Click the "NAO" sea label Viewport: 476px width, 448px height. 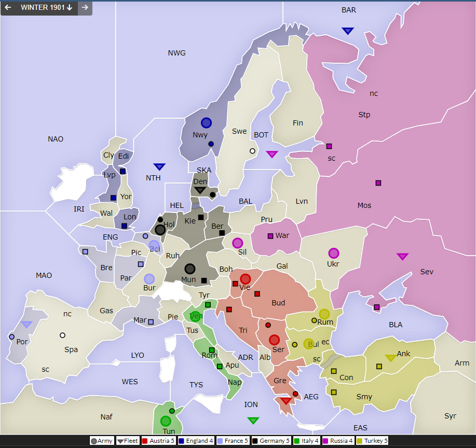[x=56, y=139]
